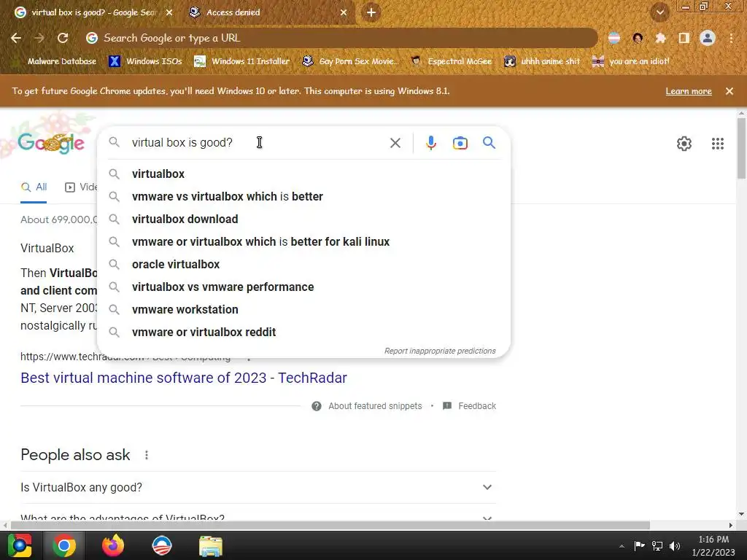
Task: Toggle the Chrome side panel icon
Action: pos(684,38)
